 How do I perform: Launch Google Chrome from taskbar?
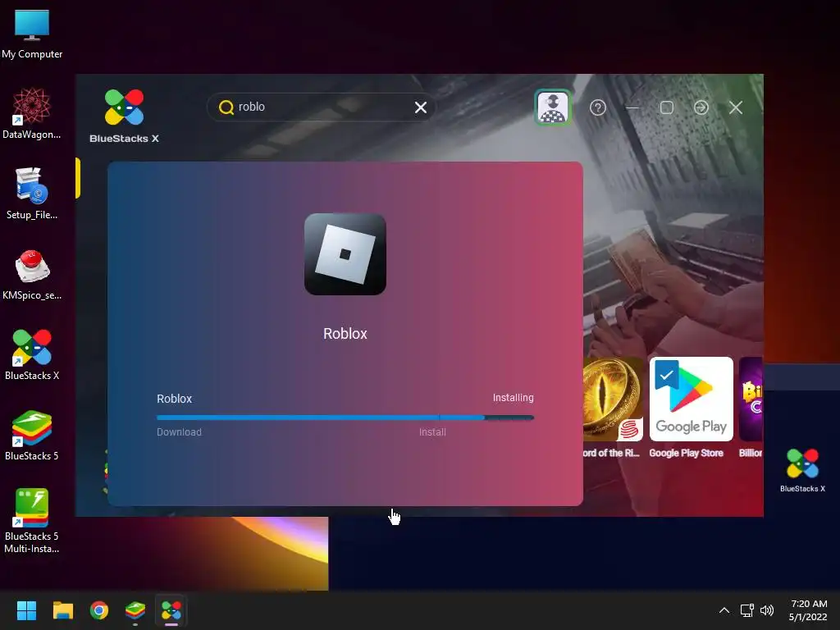pyautogui.click(x=99, y=610)
